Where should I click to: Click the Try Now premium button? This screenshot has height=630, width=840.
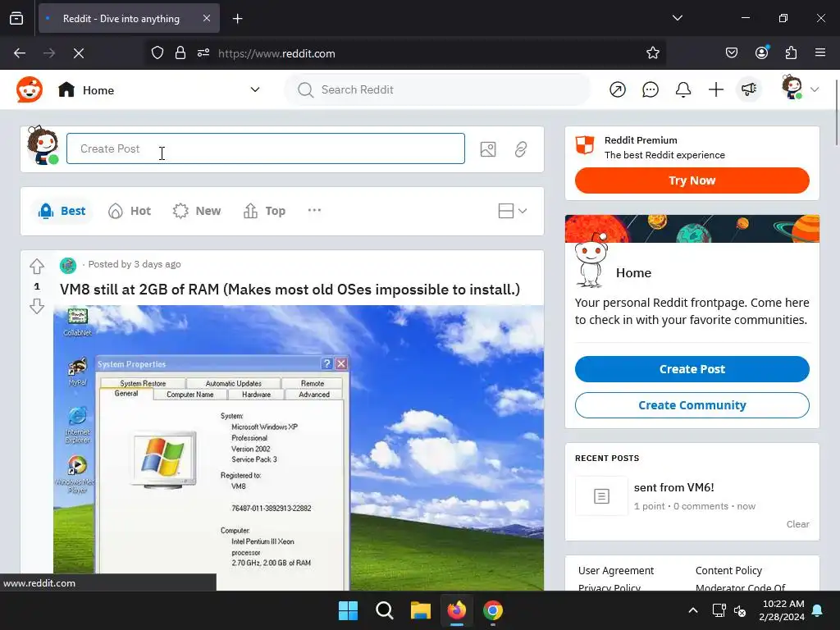692,180
